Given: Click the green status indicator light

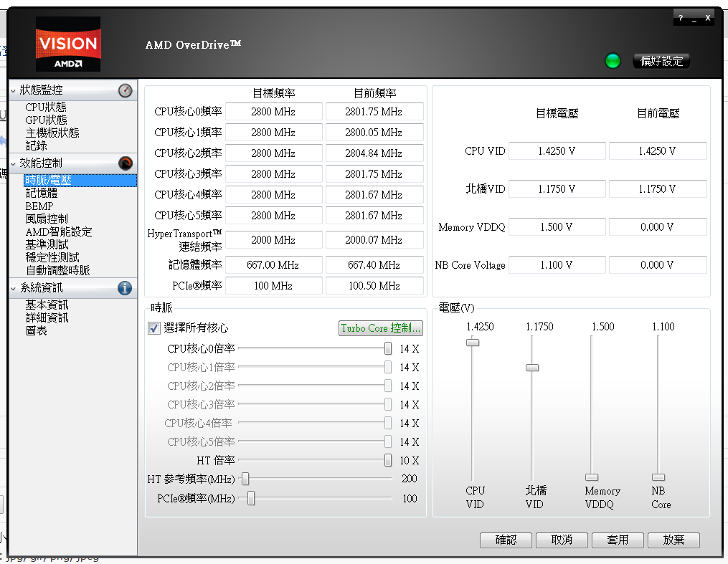Looking at the screenshot, I should (x=613, y=61).
